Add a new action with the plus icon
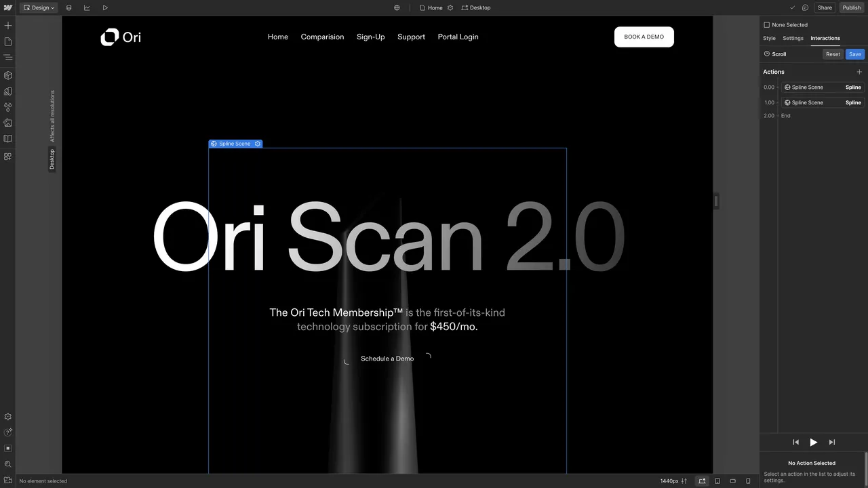Screen dimensions: 868x488 [x=859, y=72]
